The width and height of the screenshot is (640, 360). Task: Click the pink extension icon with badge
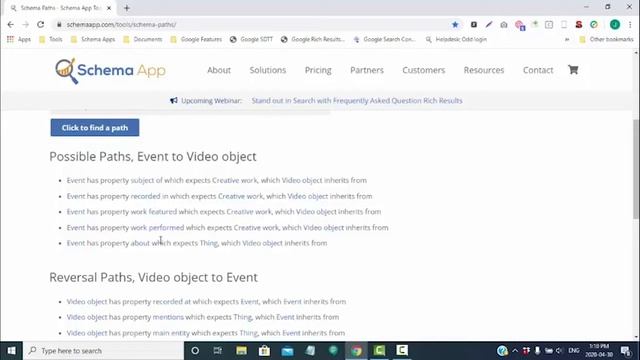point(520,25)
